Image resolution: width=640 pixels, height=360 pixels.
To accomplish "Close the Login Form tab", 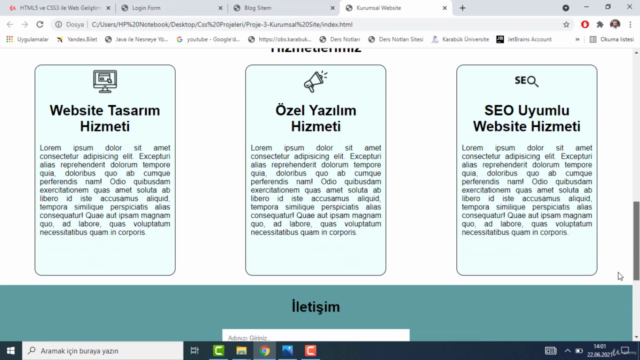I will (x=220, y=8).
